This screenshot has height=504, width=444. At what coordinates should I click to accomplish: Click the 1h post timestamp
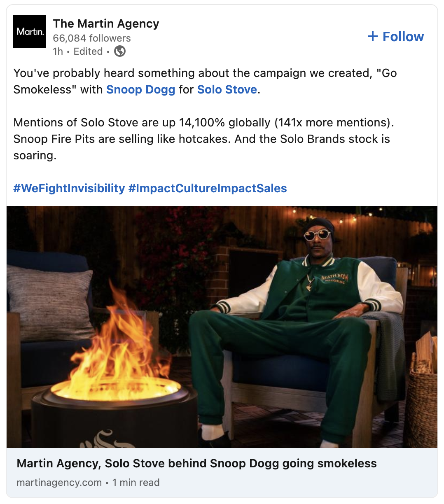[58, 51]
